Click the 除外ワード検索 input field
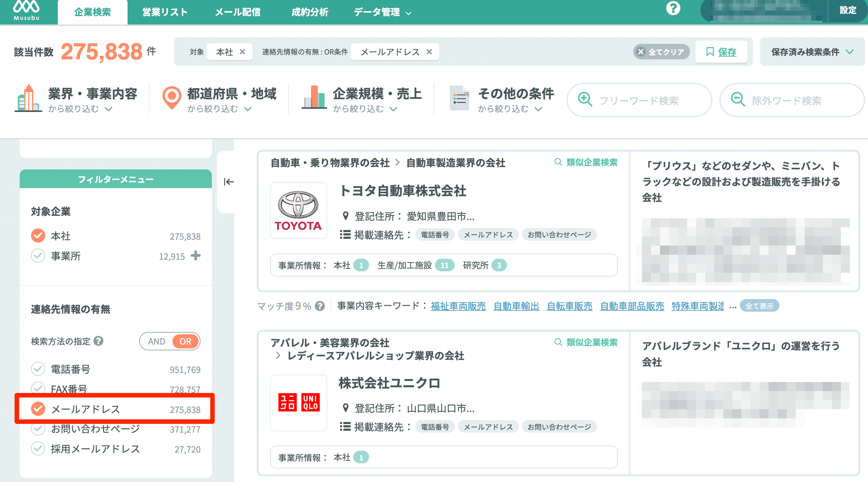 pyautogui.click(x=792, y=100)
